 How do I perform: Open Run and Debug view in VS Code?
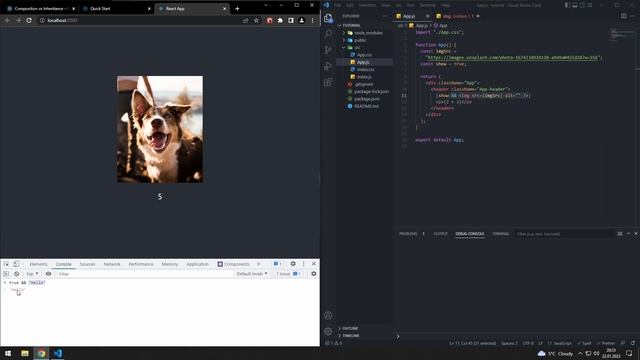[x=328, y=66]
